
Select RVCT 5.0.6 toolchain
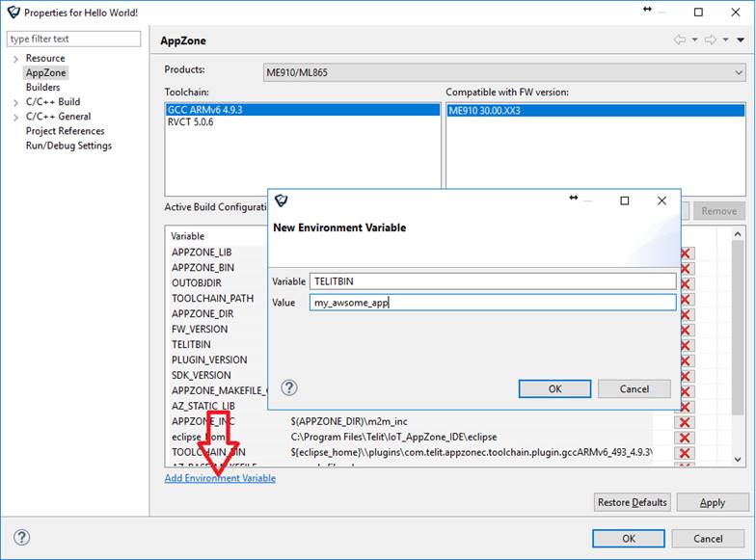(x=303, y=121)
